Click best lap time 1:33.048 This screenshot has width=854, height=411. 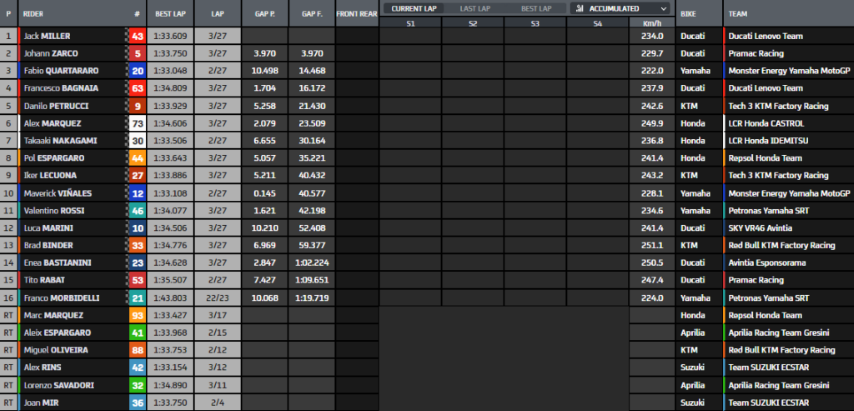coord(170,71)
